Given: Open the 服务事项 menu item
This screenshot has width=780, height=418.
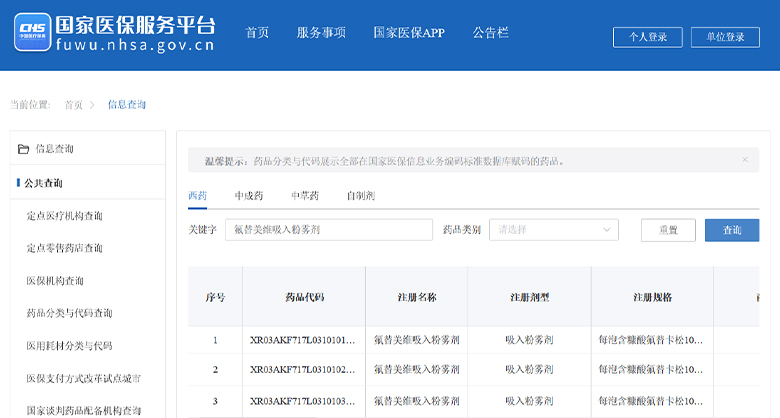Looking at the screenshot, I should click(321, 32).
